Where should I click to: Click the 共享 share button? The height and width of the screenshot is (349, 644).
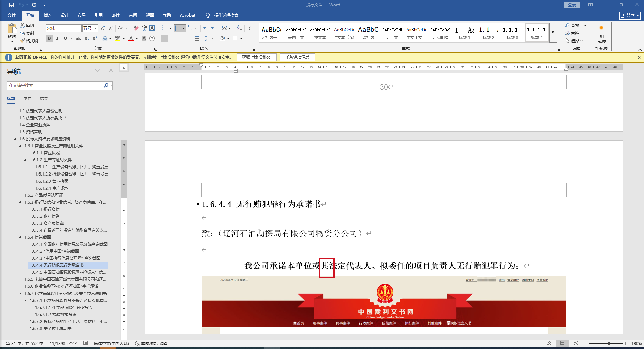(x=630, y=15)
